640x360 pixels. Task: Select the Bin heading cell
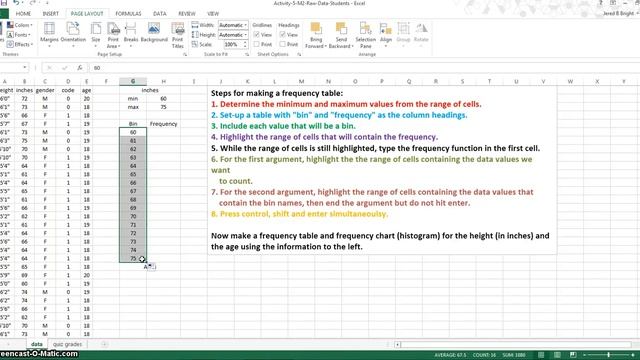tap(133, 124)
